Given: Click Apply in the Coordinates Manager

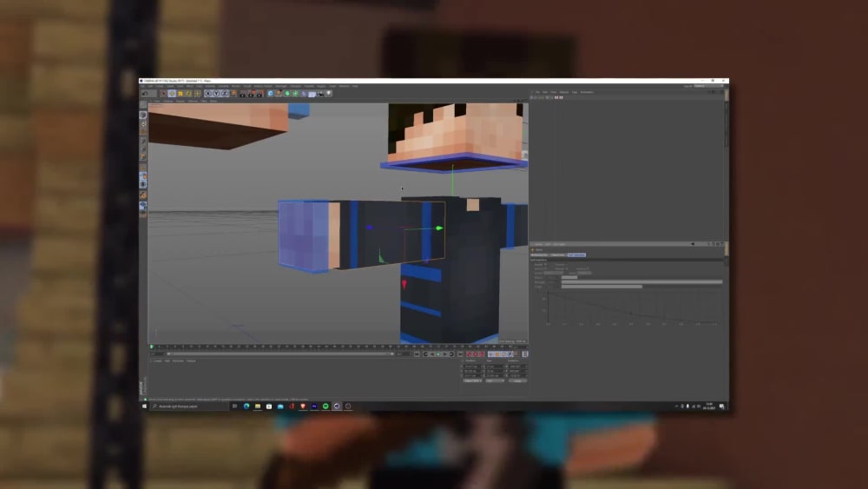Looking at the screenshot, I should (x=517, y=380).
